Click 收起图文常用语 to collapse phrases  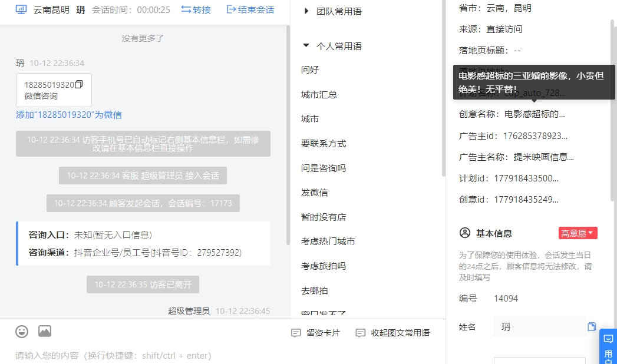(392, 333)
